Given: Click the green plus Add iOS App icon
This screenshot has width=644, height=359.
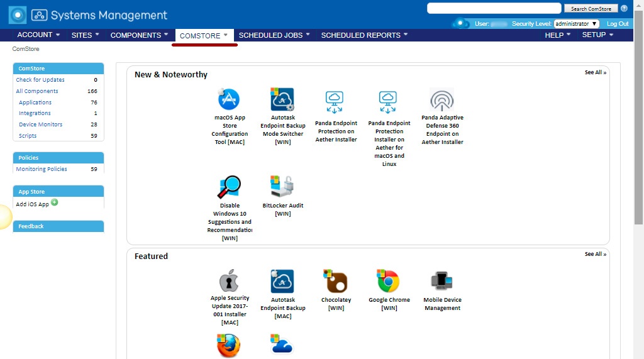Looking at the screenshot, I should point(54,202).
